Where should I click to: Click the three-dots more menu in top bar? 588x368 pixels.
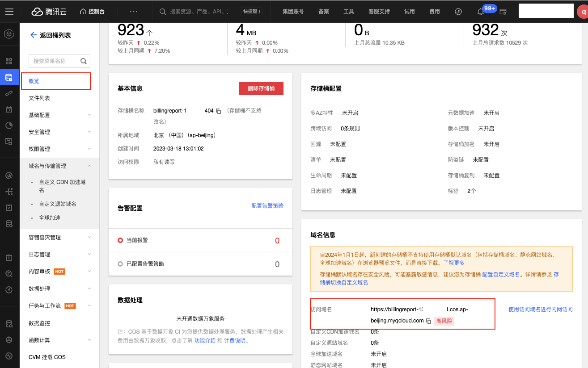(134, 12)
